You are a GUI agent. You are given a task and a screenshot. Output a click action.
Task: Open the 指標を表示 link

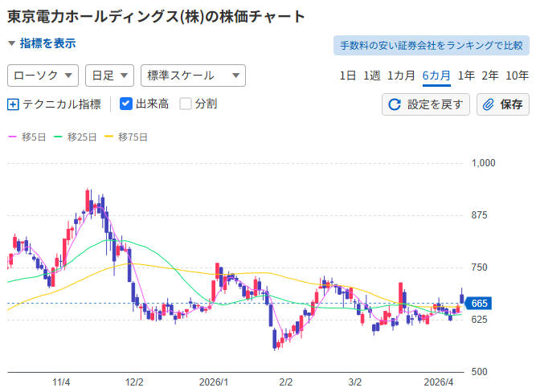coord(48,43)
